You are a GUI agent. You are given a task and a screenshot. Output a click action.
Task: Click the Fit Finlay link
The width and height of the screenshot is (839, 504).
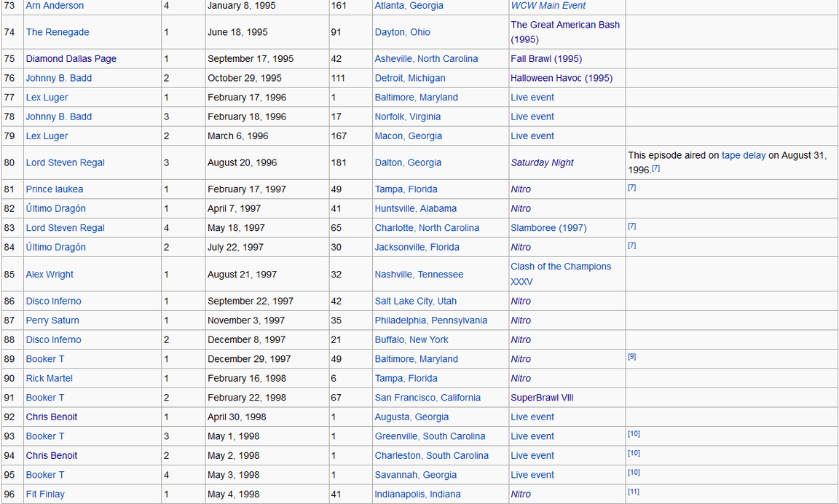click(45, 495)
